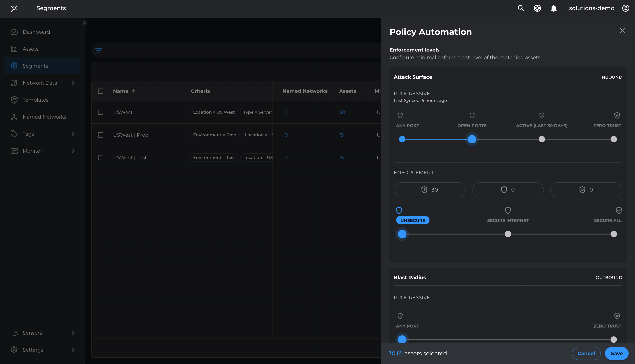Open Named Networks in the sidebar
Screen dimensions: 635x364
[44, 117]
